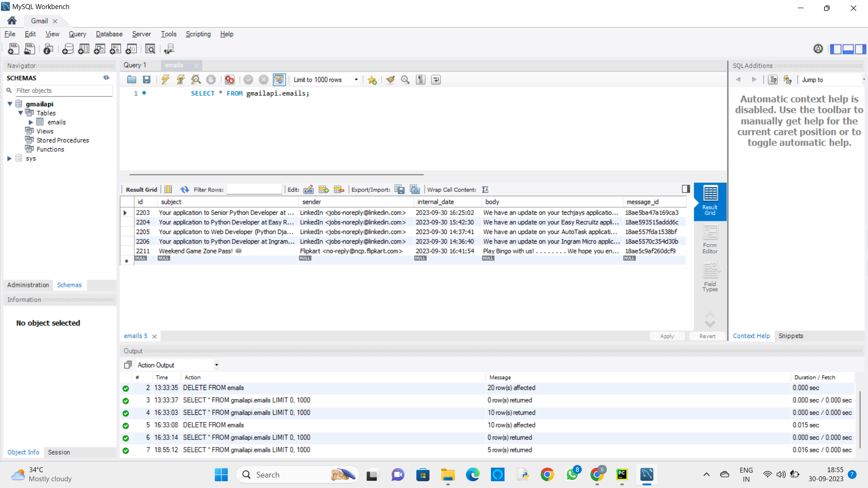The height and width of the screenshot is (488, 868).
Task: Create a new view icon
Action: (x=99, y=49)
